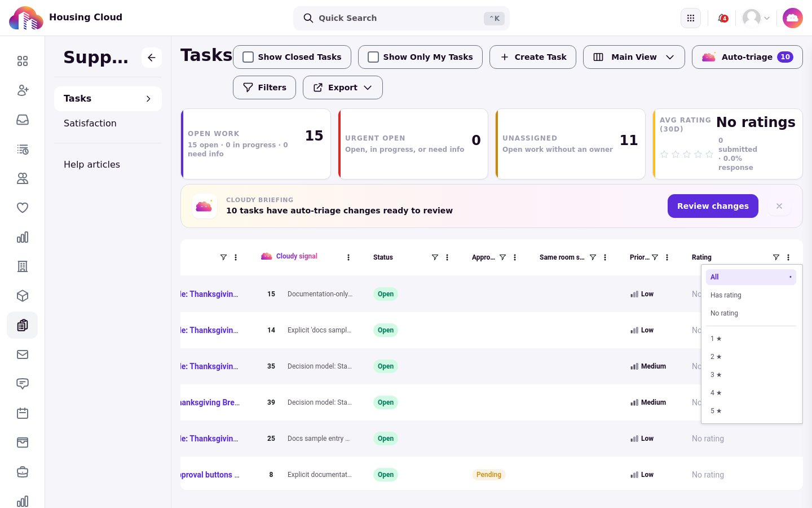
Task: Open the user avatar account menu
Action: click(756, 18)
